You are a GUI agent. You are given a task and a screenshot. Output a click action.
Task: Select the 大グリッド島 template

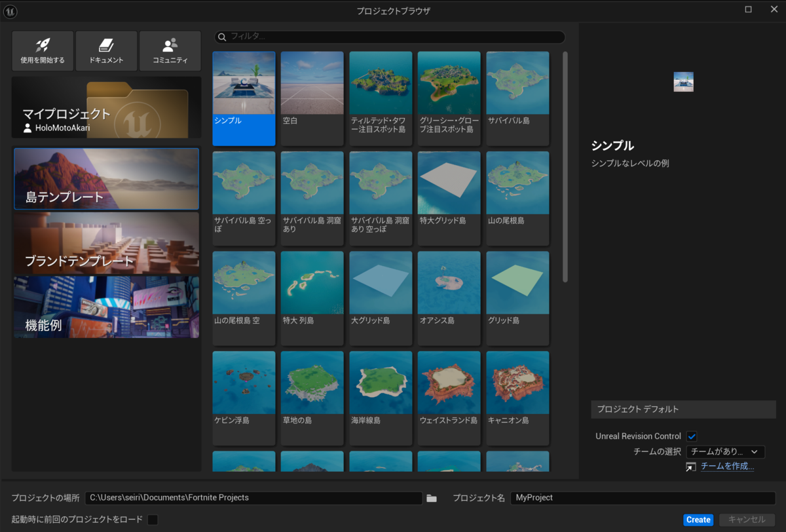point(381,298)
